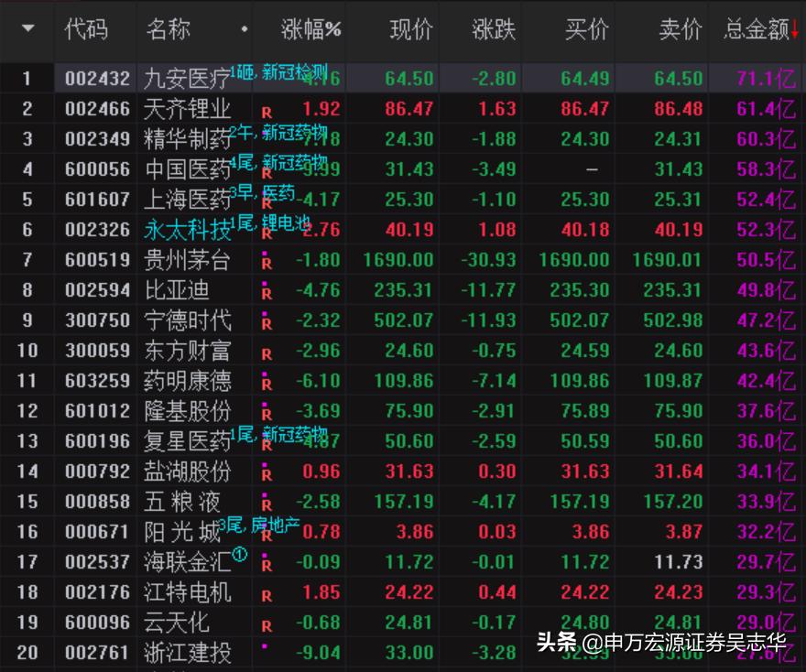Image resolution: width=806 pixels, height=672 pixels.
Task: Click the R icon beside 比亚迪
Action: (267, 290)
